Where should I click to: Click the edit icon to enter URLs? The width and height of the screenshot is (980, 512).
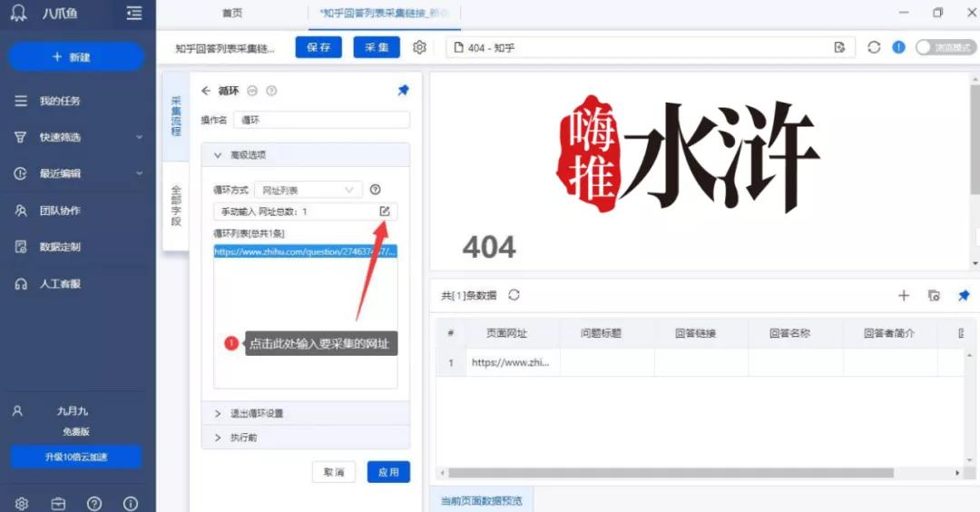pyautogui.click(x=385, y=212)
